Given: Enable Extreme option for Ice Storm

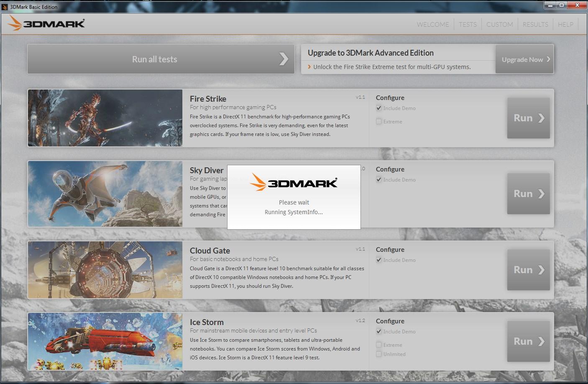Looking at the screenshot, I should coord(379,345).
